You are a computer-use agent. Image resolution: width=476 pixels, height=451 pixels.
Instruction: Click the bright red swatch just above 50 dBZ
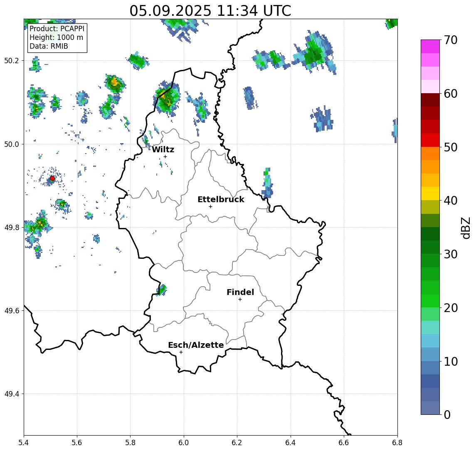(x=430, y=140)
